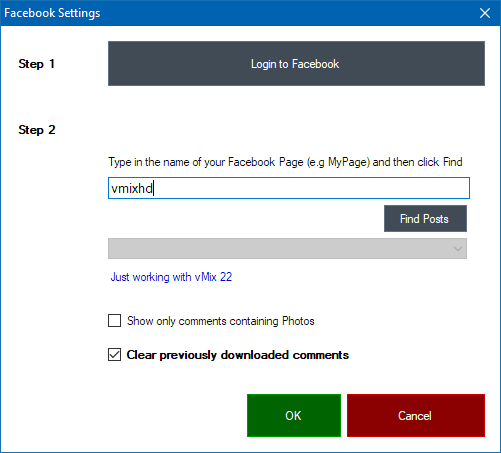Viewport: 501px width, 453px height.
Task: Expand the posts dropdown chevron arrow
Action: (x=458, y=249)
